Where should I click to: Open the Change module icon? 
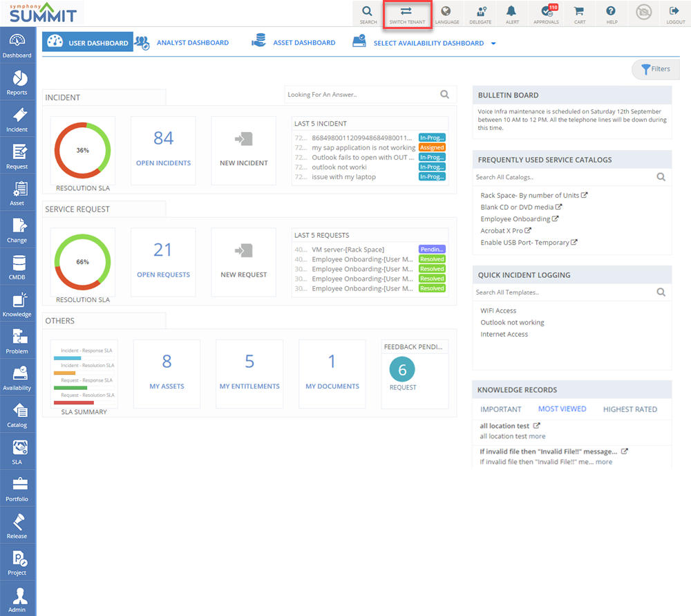tap(17, 230)
